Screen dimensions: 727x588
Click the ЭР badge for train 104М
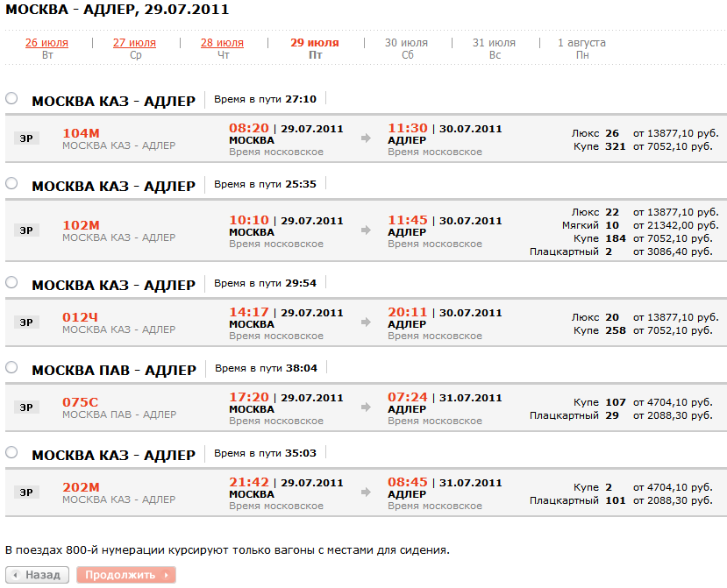(26, 138)
